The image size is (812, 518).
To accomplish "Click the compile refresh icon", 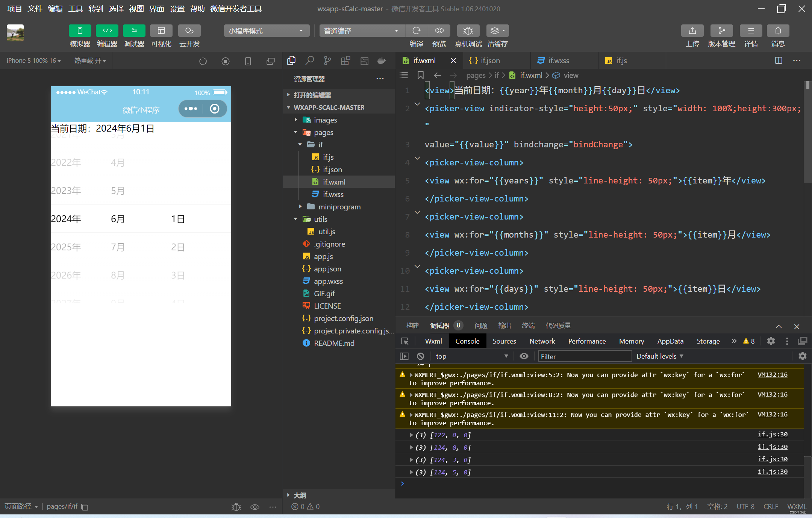I will pyautogui.click(x=416, y=31).
